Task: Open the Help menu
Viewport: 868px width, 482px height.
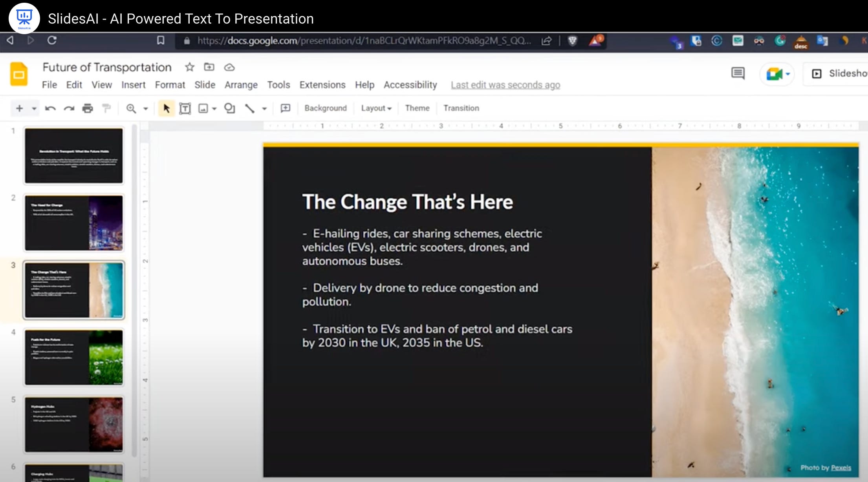Action: (x=364, y=85)
